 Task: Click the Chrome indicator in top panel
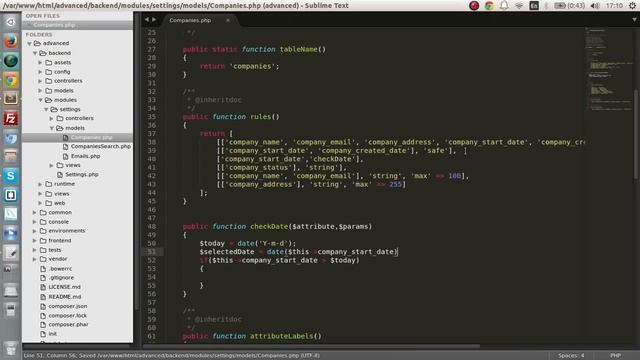pos(489,5)
